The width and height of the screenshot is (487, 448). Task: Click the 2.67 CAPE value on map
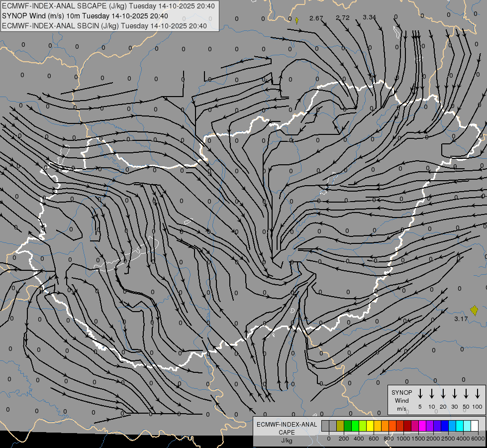(316, 18)
